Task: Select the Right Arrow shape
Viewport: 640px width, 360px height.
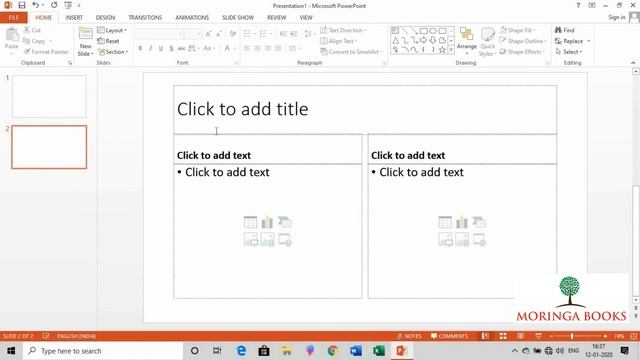Action: [x=423, y=40]
